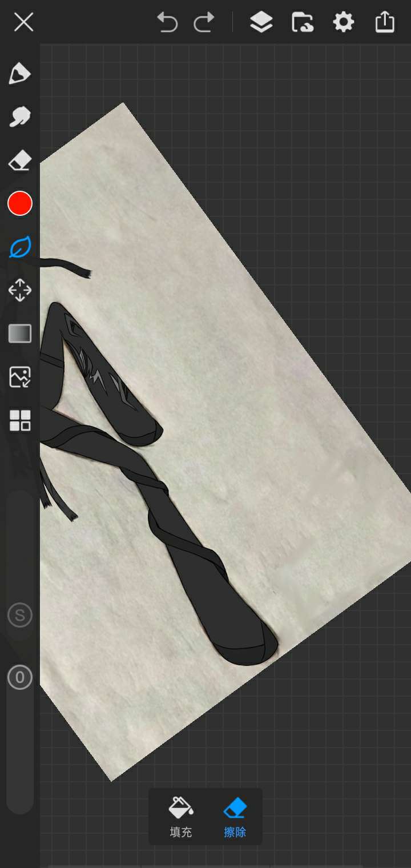Tap the circled 0 value button
411x868 pixels.
(x=20, y=678)
